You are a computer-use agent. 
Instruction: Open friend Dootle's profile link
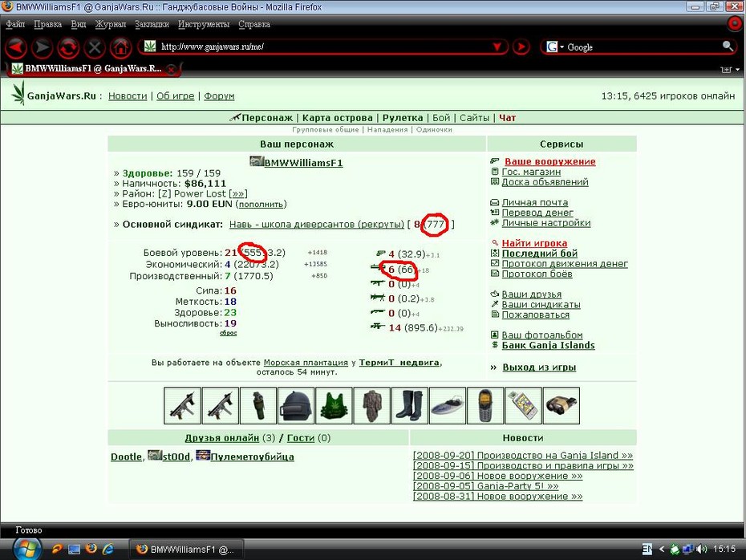pyautogui.click(x=126, y=457)
